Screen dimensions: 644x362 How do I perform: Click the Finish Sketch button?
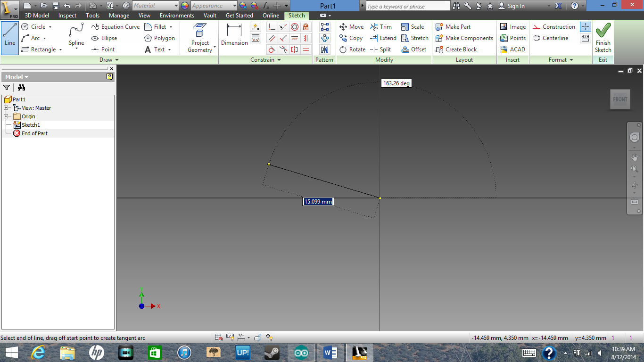(603, 38)
